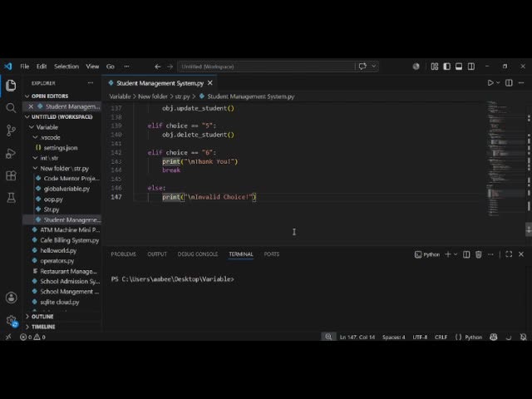Toggle Secondary Side Bar visibility
The height and width of the screenshot is (399, 532).
pyautogui.click(x=471, y=66)
